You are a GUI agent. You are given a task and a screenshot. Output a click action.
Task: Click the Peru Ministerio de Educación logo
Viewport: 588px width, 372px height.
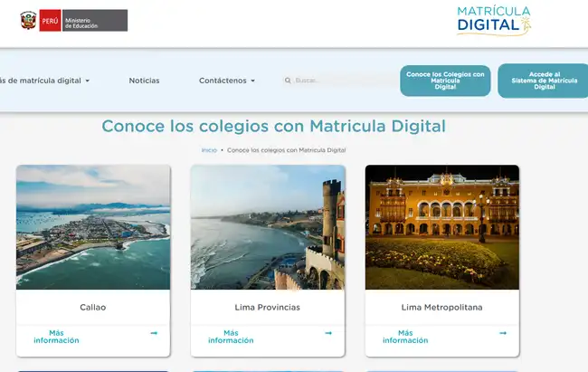(74, 20)
